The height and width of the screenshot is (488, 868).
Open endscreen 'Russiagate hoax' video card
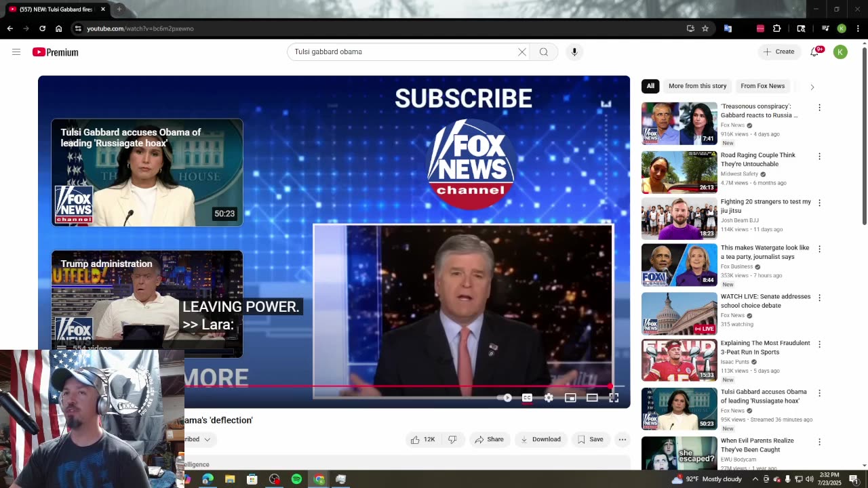pyautogui.click(x=147, y=172)
